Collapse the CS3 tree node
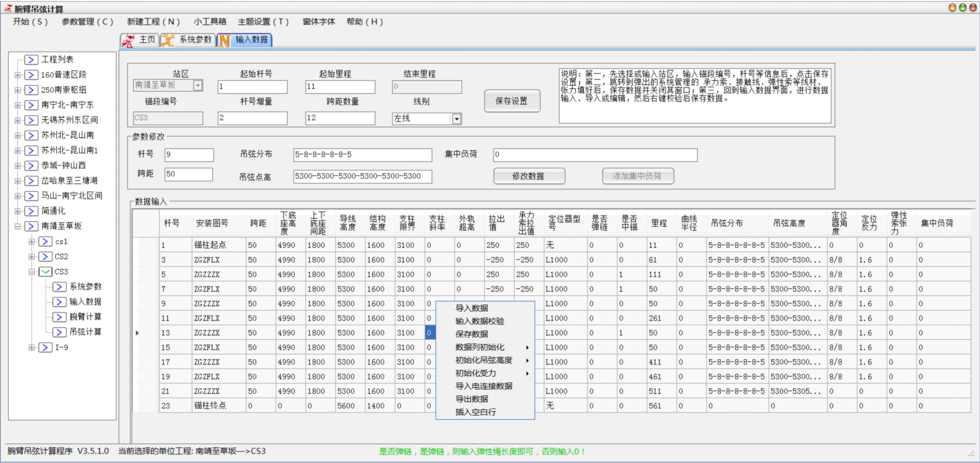 (x=31, y=271)
